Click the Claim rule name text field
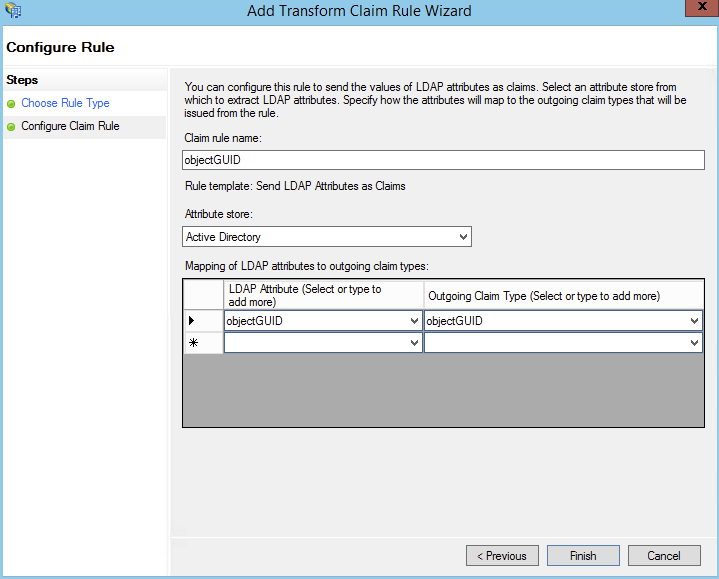 (x=444, y=160)
